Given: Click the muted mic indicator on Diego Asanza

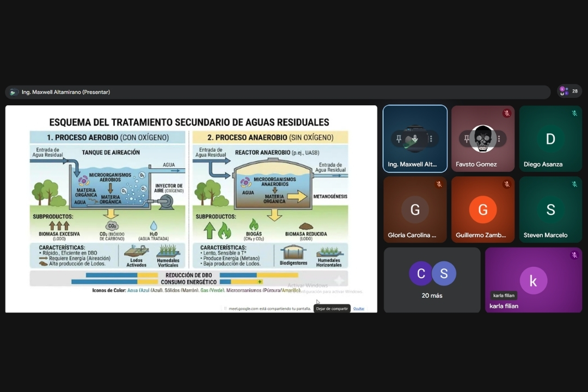Looking at the screenshot, I should (x=574, y=113).
